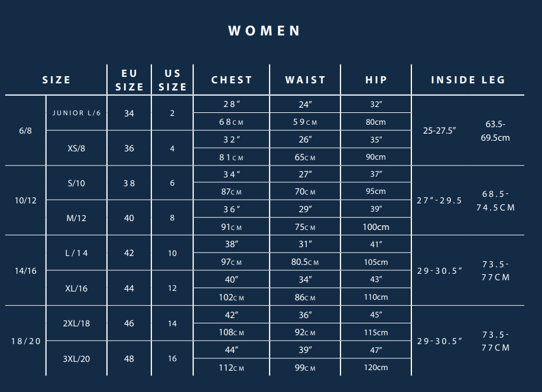The width and height of the screenshot is (542, 392).
Task: Select the XS/8 size cell
Action: pos(76,148)
